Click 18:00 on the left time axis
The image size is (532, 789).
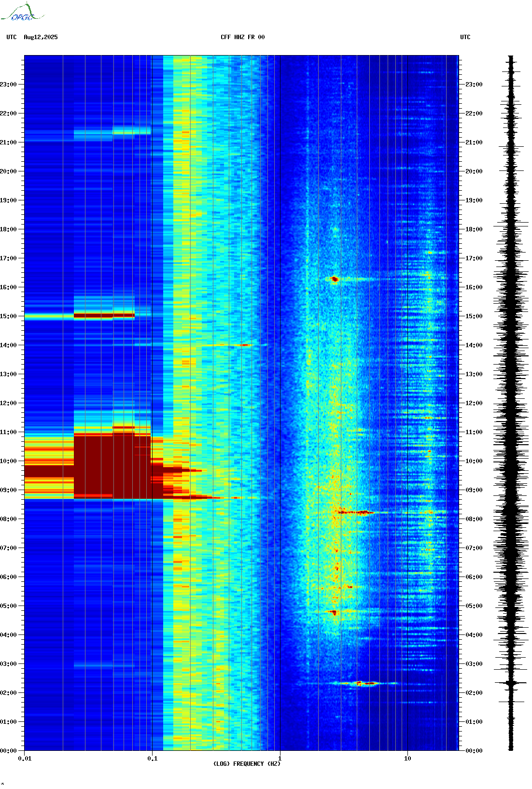coord(8,229)
